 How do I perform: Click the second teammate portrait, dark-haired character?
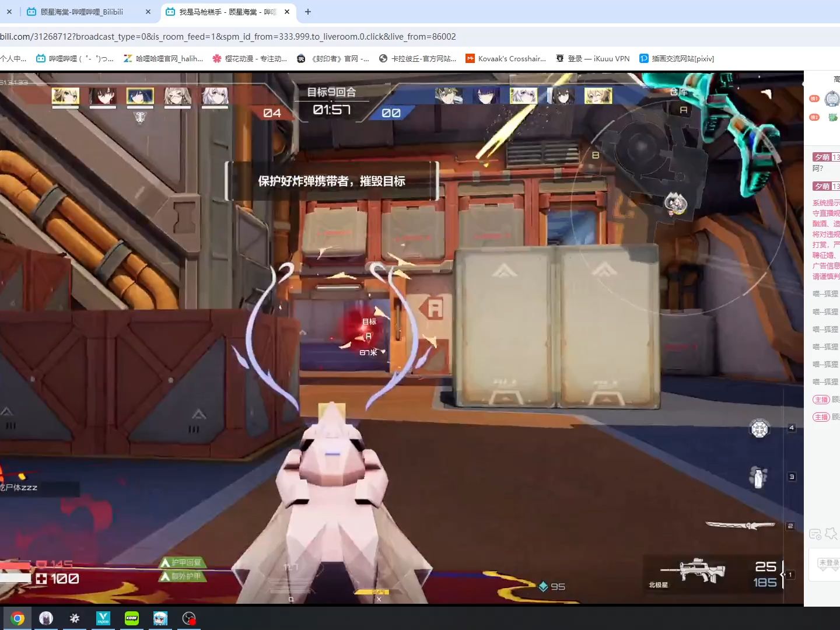click(x=103, y=96)
